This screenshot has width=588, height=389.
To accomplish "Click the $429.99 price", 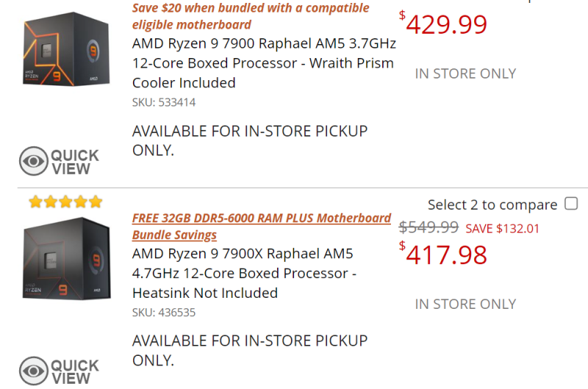I will pyautogui.click(x=445, y=25).
